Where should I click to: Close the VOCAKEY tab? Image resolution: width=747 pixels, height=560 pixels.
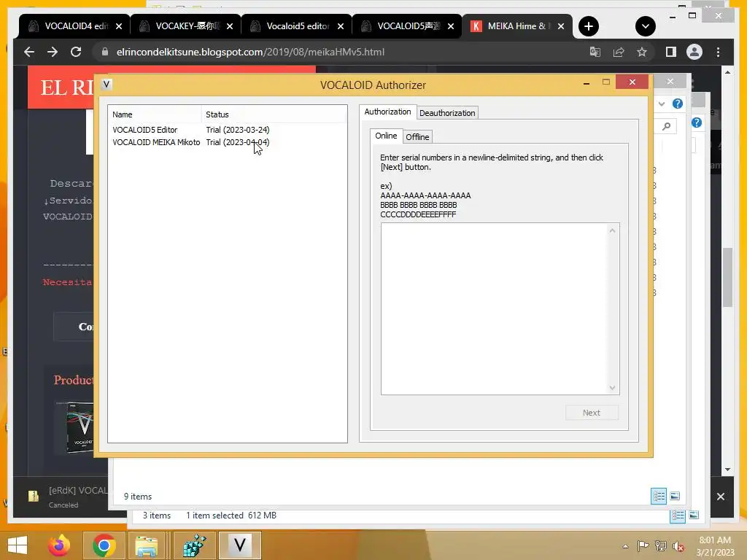(x=230, y=26)
